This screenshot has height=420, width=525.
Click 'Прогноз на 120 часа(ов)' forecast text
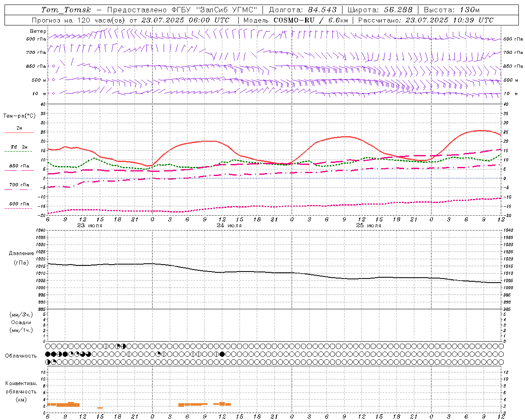point(79,20)
